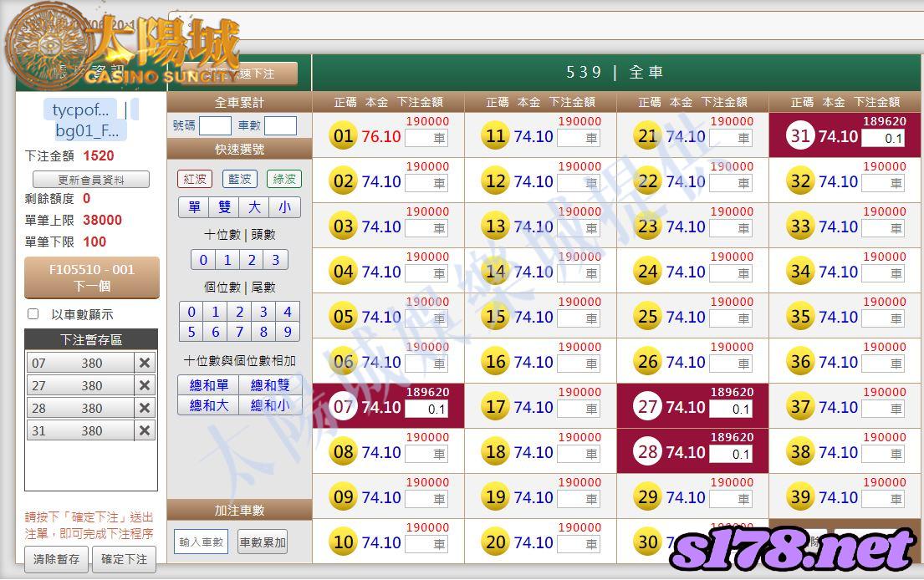Pick number ball 24
Image resolution: width=924 pixels, height=580 pixels.
(x=647, y=271)
